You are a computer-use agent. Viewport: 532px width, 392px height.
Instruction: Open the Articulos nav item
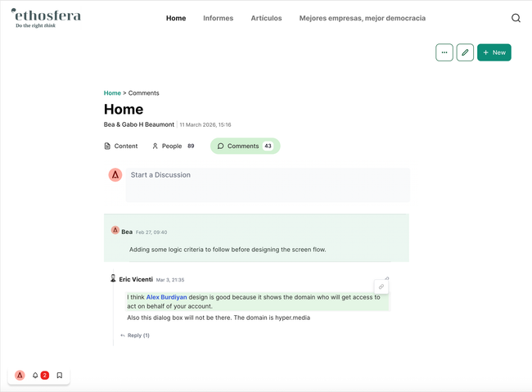pos(266,18)
